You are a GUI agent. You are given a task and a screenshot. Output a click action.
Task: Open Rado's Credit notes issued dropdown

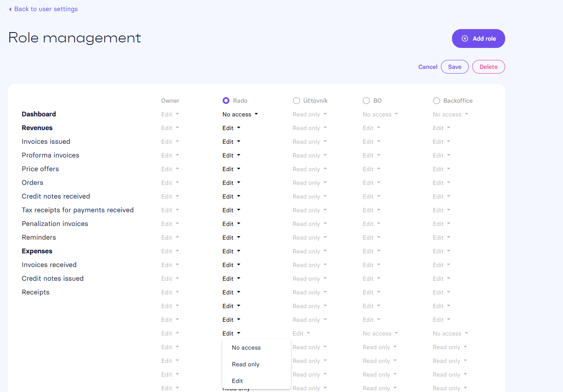231,279
